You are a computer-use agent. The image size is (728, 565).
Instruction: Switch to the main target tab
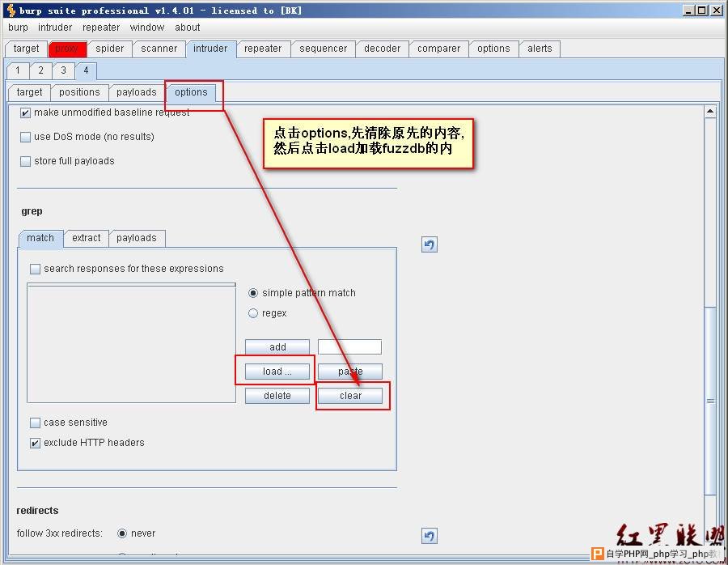coord(26,49)
